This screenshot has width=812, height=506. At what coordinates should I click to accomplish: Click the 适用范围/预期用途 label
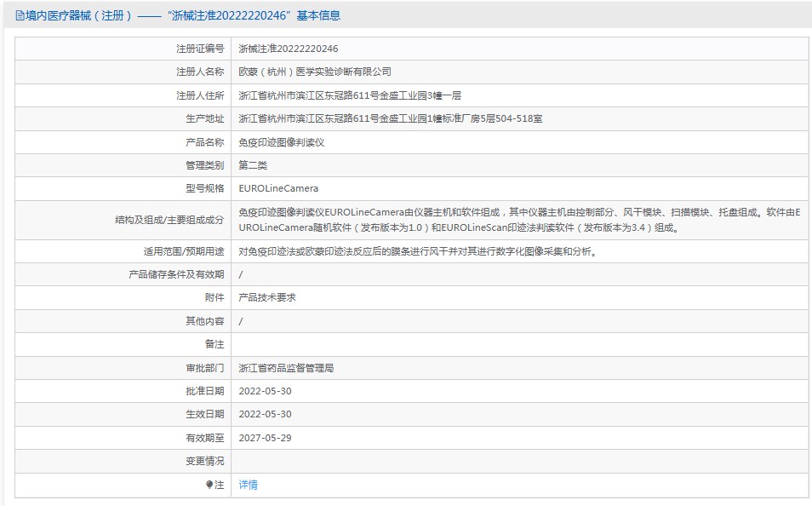[x=184, y=251]
